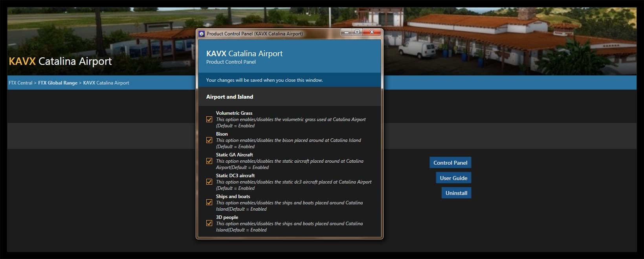This screenshot has height=259, width=644.
Task: Open the Control Panel button
Action: coord(450,163)
